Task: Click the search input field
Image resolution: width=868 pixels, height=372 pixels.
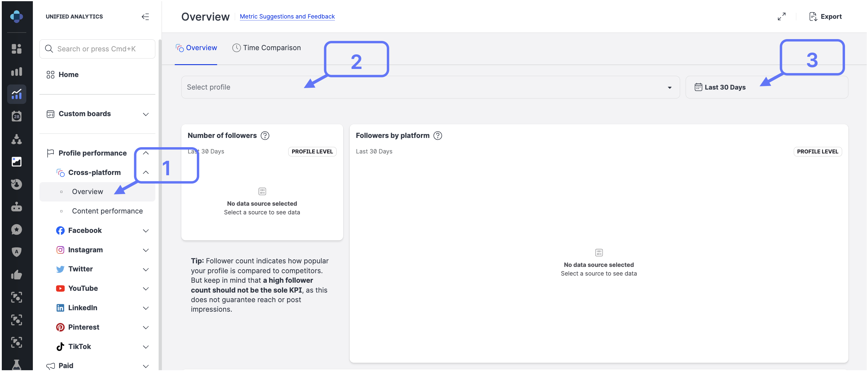Action: (x=97, y=49)
